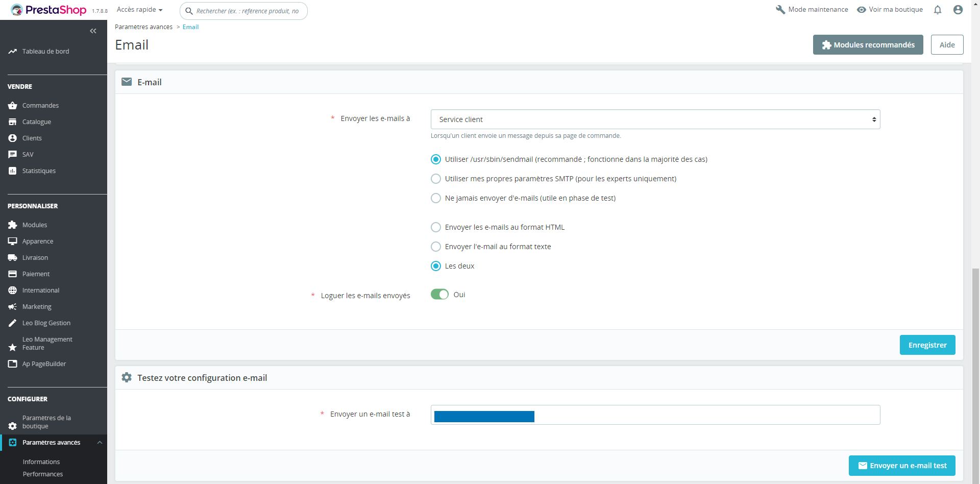This screenshot has height=484, width=980.
Task: Collapse the Paramètres avancés submenu
Action: click(x=100, y=442)
